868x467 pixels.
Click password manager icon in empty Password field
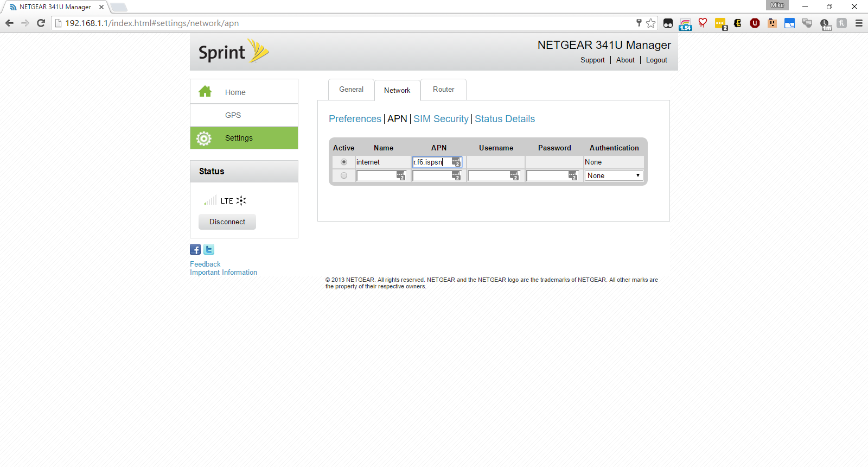(x=573, y=175)
